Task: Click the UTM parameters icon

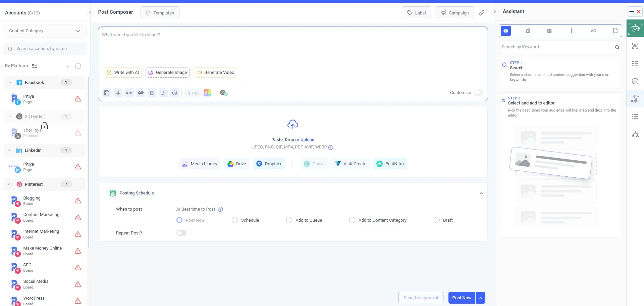Action: click(x=129, y=93)
